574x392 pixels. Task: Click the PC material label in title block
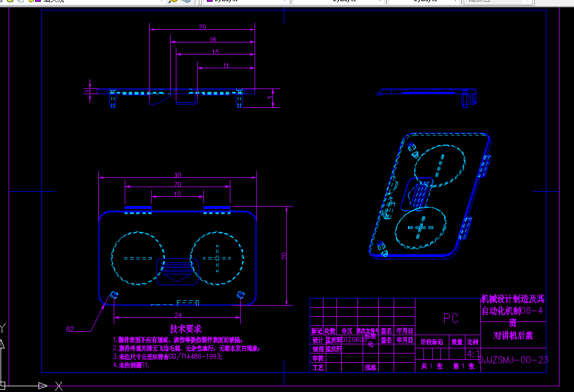(451, 319)
